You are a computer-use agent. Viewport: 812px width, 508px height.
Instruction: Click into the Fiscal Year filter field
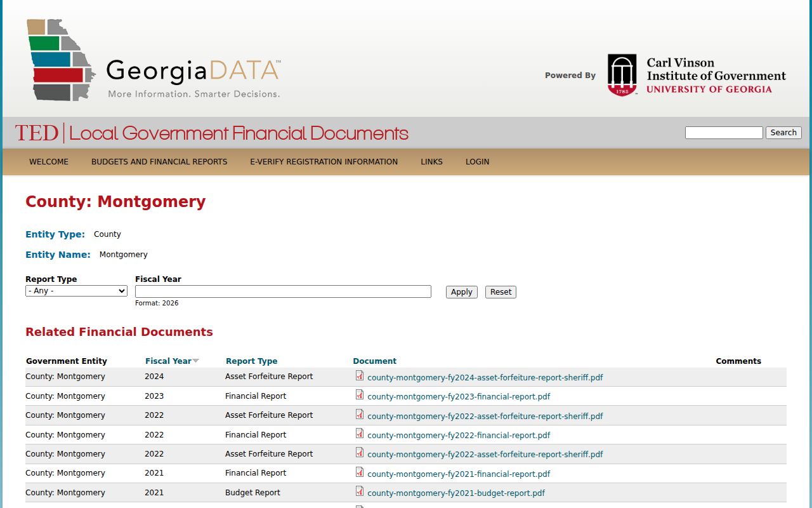(x=283, y=291)
